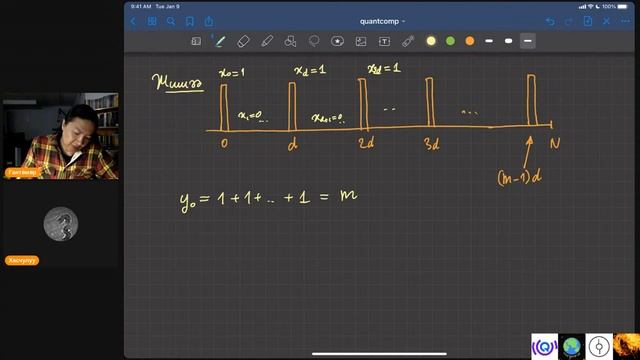Image resolution: width=640 pixels, height=360 pixels.
Task: Select the Lasso selection tool
Action: 313,41
